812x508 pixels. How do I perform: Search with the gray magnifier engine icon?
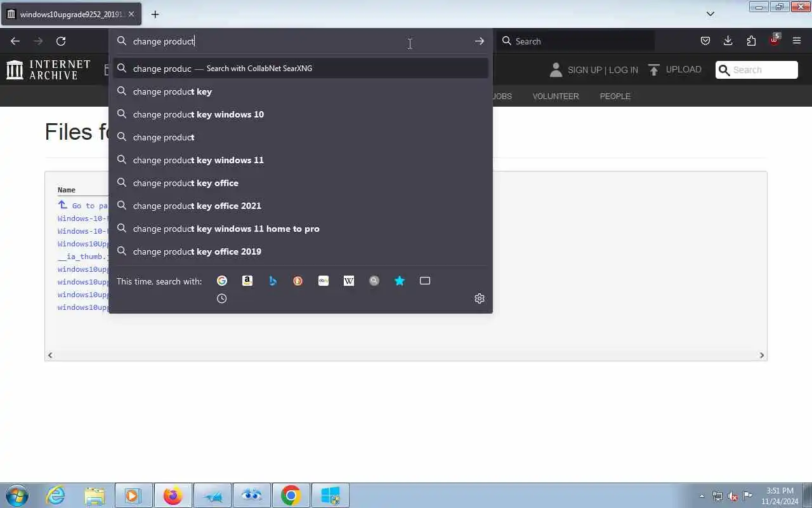tap(374, 281)
